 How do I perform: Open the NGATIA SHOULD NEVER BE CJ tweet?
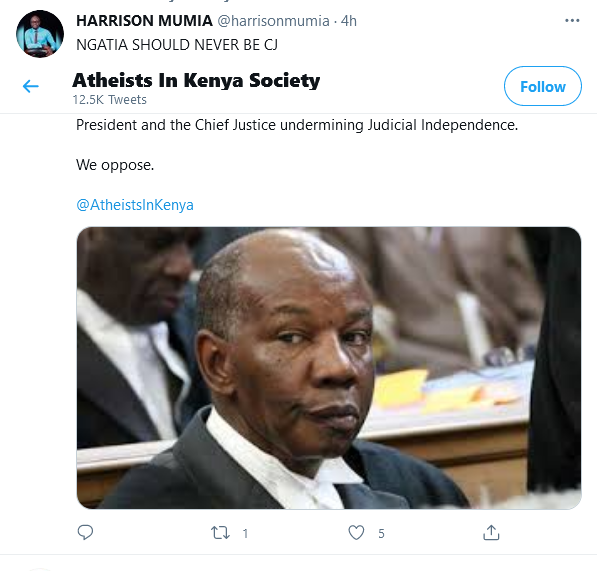tap(177, 45)
